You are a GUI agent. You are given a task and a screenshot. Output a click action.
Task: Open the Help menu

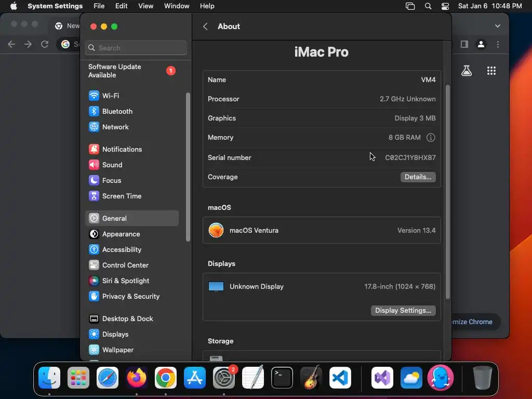207,6
